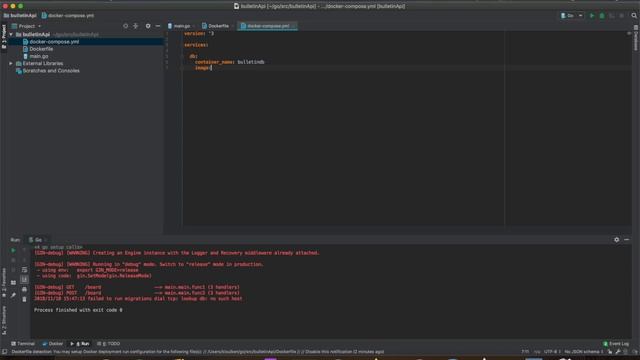Select docker-compose.yml in project tree
Screen dimensions: 640x360
pyautogui.click(x=54, y=42)
